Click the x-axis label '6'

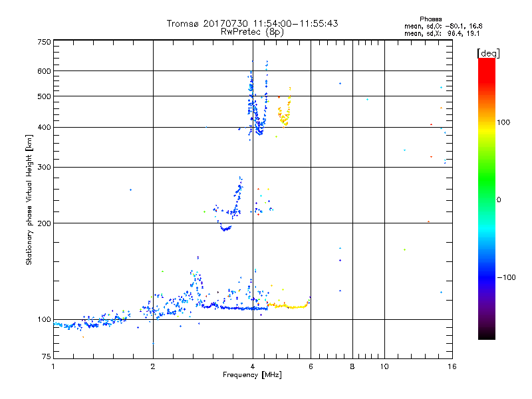[x=311, y=366]
